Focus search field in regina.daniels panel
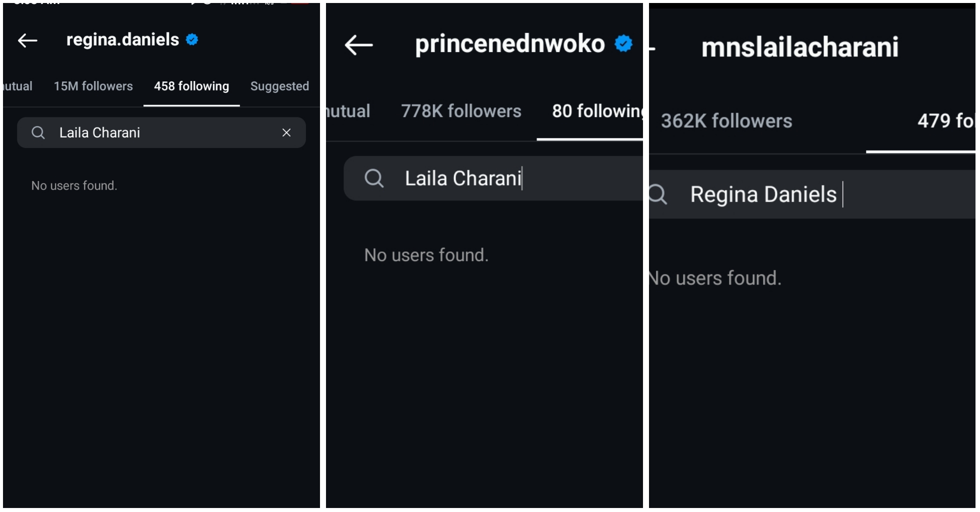Screen dimensions: 980x512 coord(165,132)
